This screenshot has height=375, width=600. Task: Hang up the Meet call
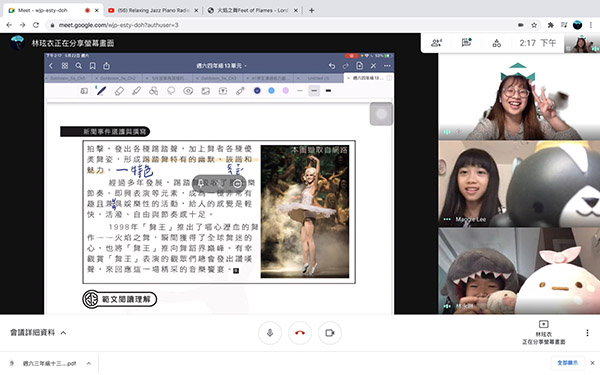click(x=300, y=333)
